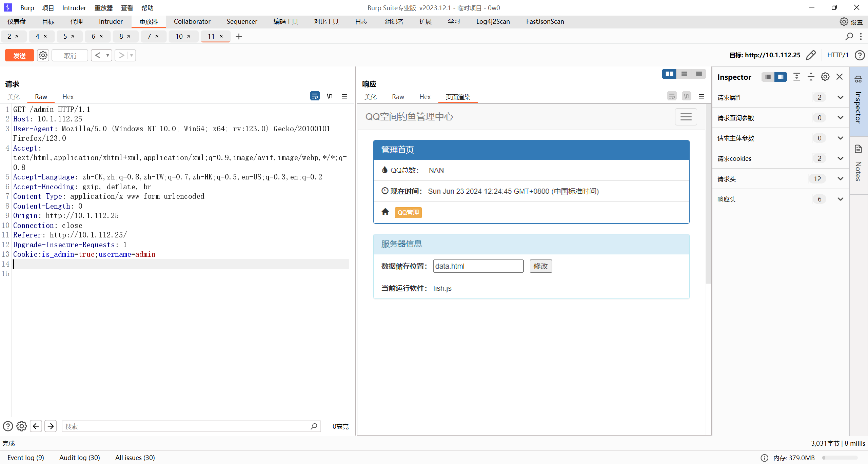
Task: Open the Collaborator tool tab
Action: pyautogui.click(x=192, y=21)
